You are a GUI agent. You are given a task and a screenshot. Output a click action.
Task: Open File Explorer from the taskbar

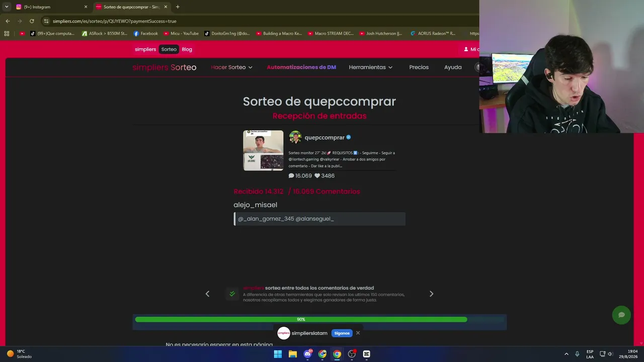(292, 354)
